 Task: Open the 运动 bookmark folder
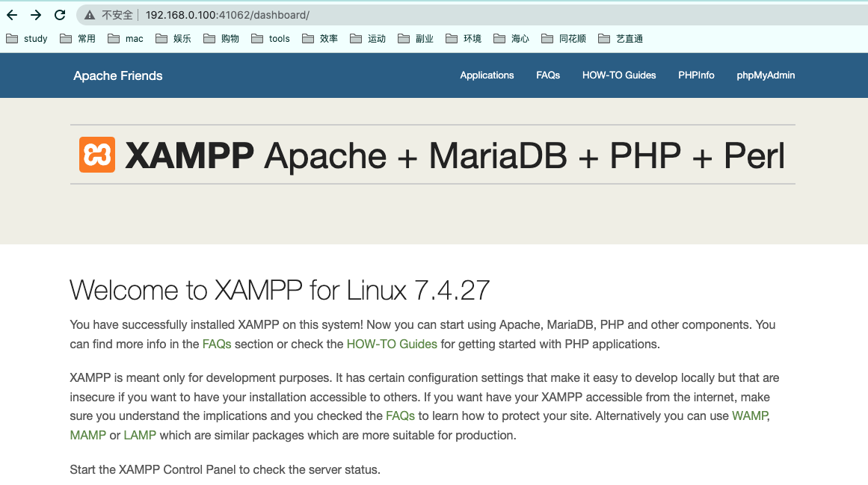(x=368, y=39)
